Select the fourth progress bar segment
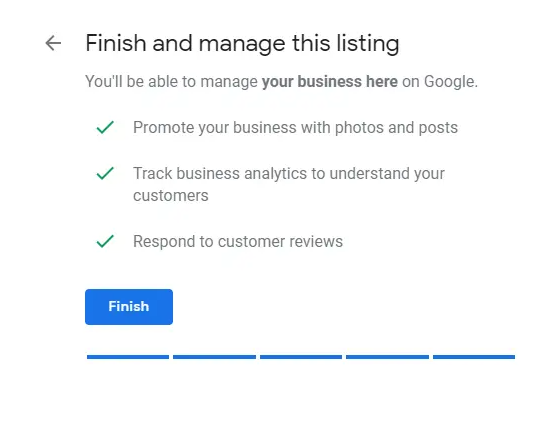The width and height of the screenshot is (556, 433). pos(387,357)
